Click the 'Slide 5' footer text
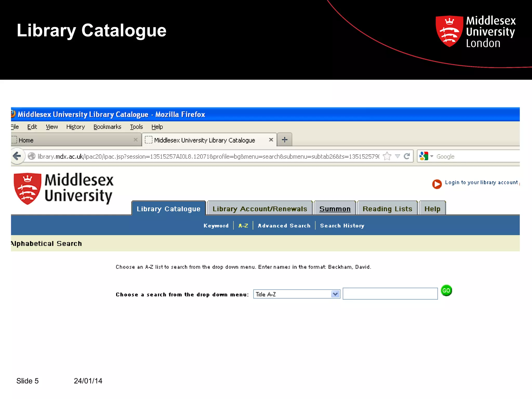 click(x=28, y=381)
